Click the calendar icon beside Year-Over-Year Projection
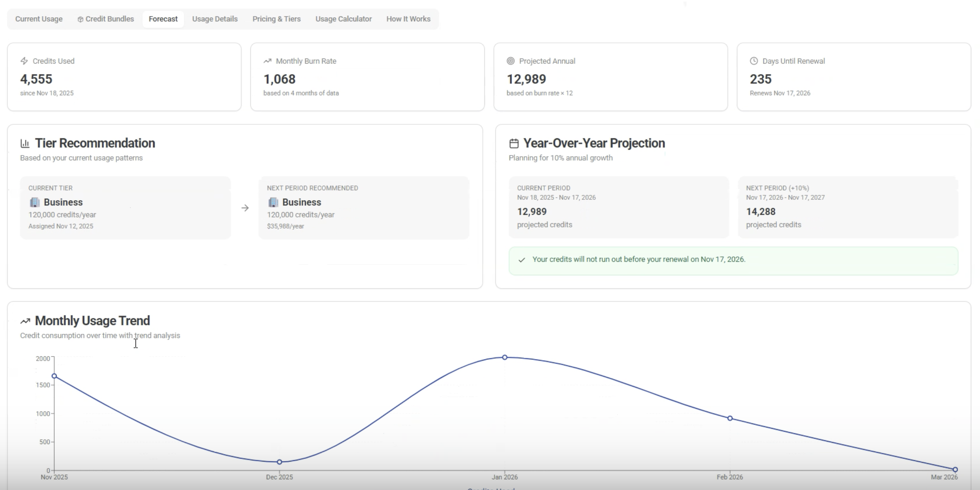Viewport: 980px width, 490px height. (x=514, y=144)
